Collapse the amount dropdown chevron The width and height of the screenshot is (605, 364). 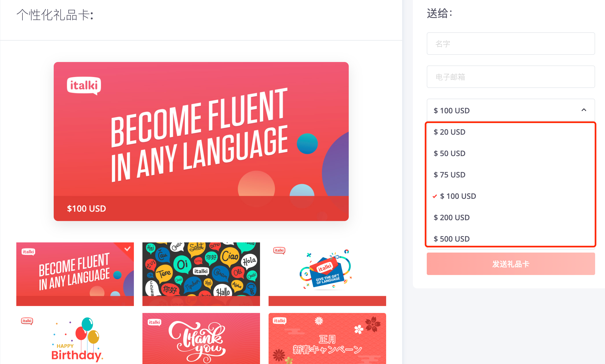(x=584, y=110)
